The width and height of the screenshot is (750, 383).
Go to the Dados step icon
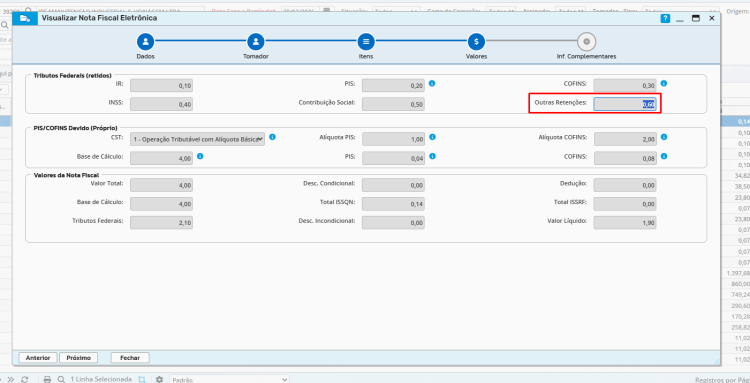[145, 42]
